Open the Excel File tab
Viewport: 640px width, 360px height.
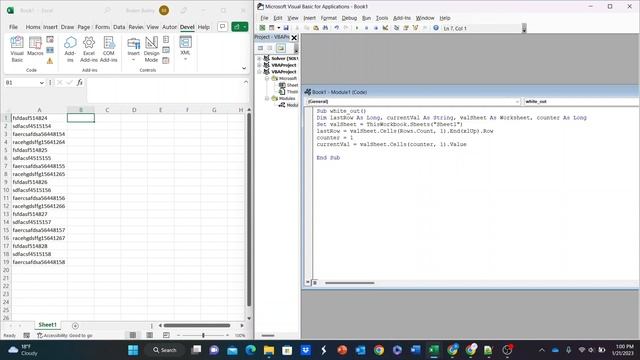pyautogui.click(x=13, y=27)
